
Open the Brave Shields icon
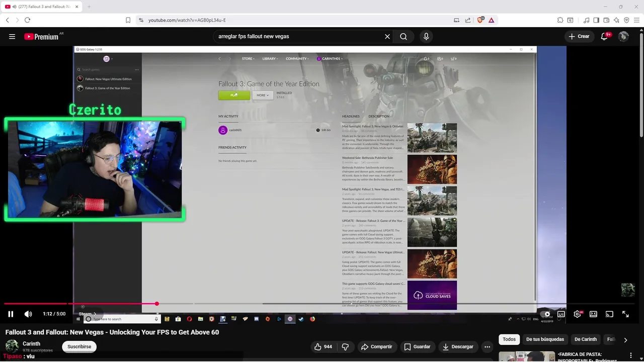pyautogui.click(x=479, y=20)
